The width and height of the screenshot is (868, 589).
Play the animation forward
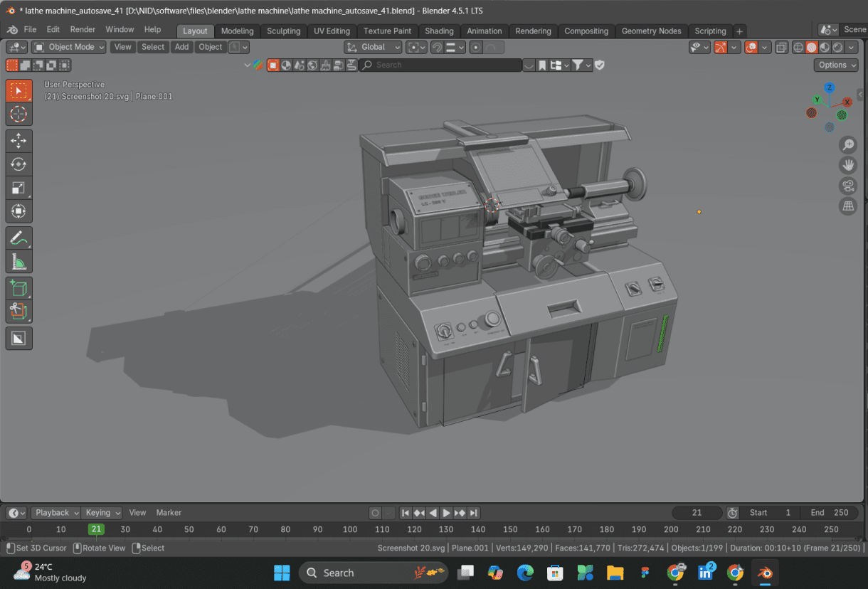point(446,513)
